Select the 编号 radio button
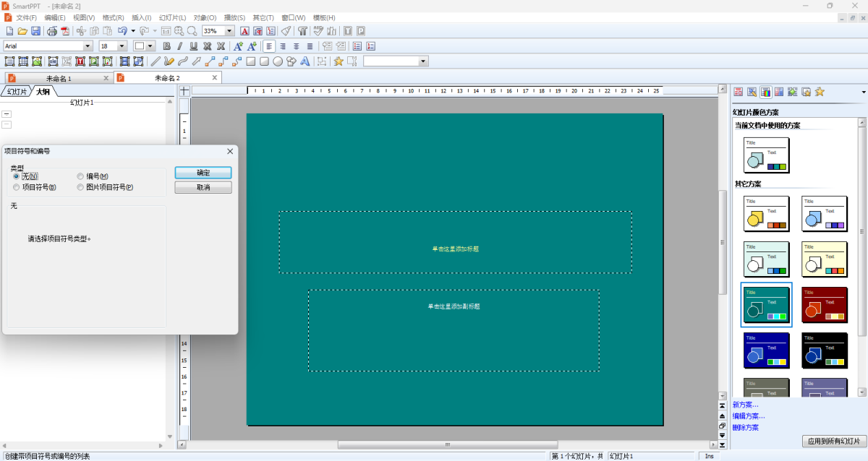This screenshot has width=868, height=461. click(x=80, y=176)
